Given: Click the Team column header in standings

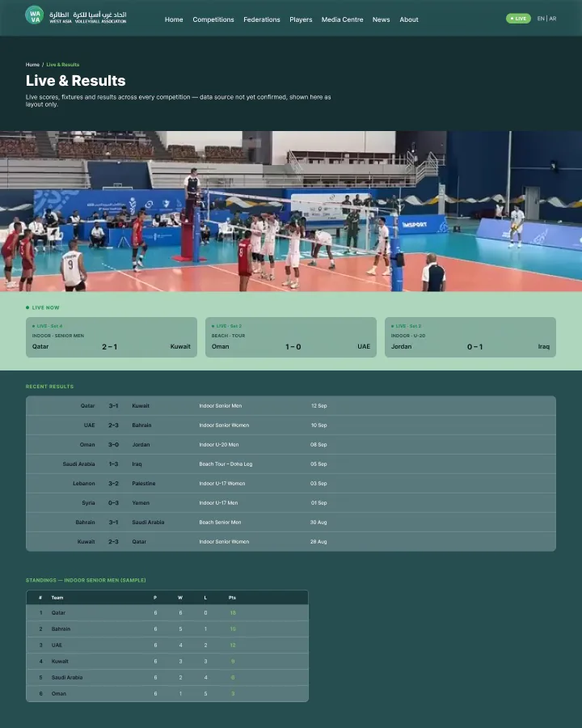Looking at the screenshot, I should coord(57,598).
